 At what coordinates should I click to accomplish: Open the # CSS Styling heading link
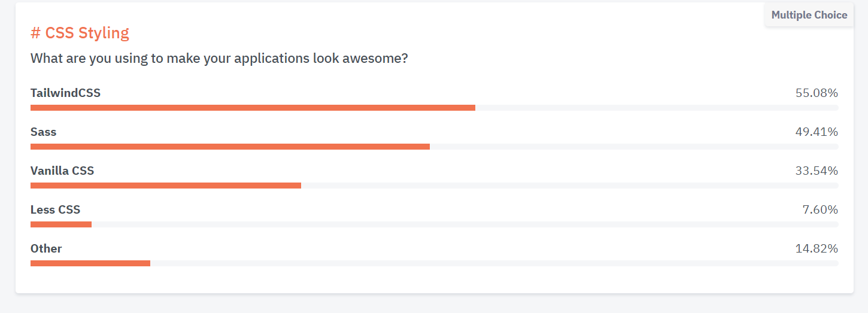tap(80, 33)
